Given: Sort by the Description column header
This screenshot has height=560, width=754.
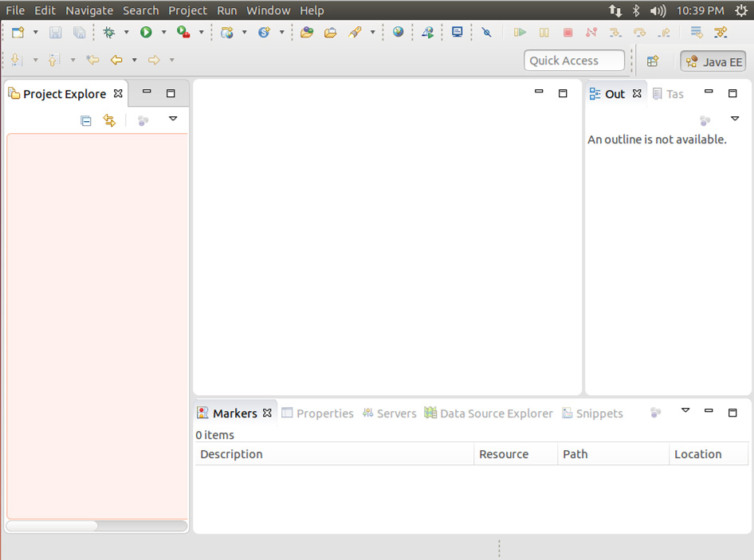Looking at the screenshot, I should 335,454.
